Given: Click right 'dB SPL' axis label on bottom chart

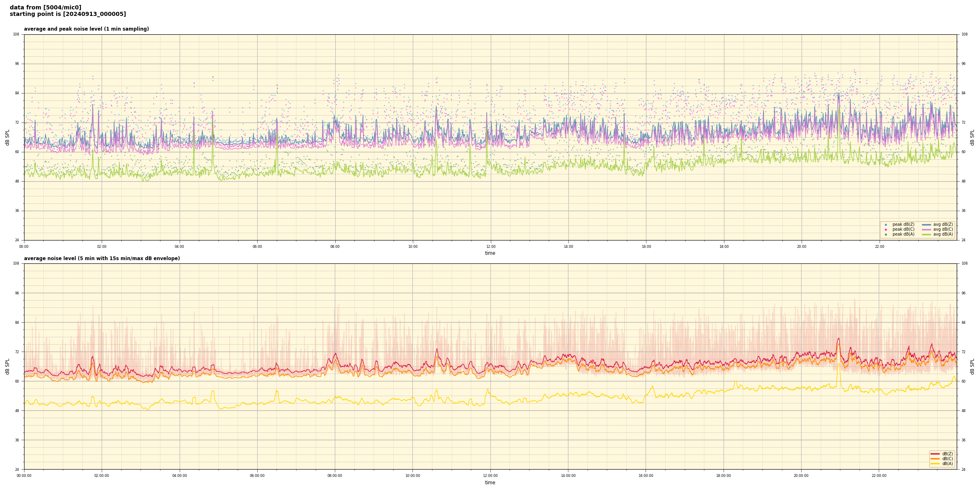Looking at the screenshot, I should tap(972, 366).
